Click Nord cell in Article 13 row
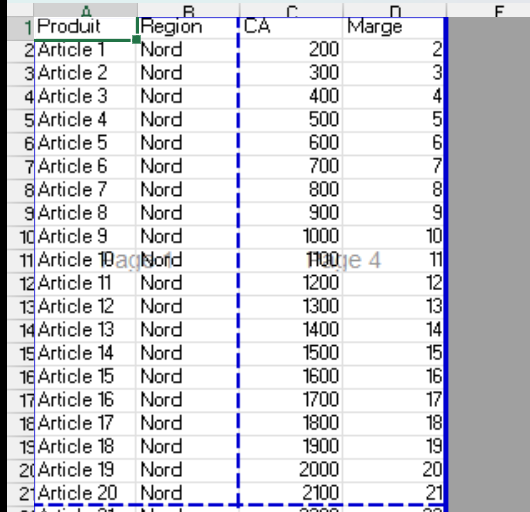 188,330
